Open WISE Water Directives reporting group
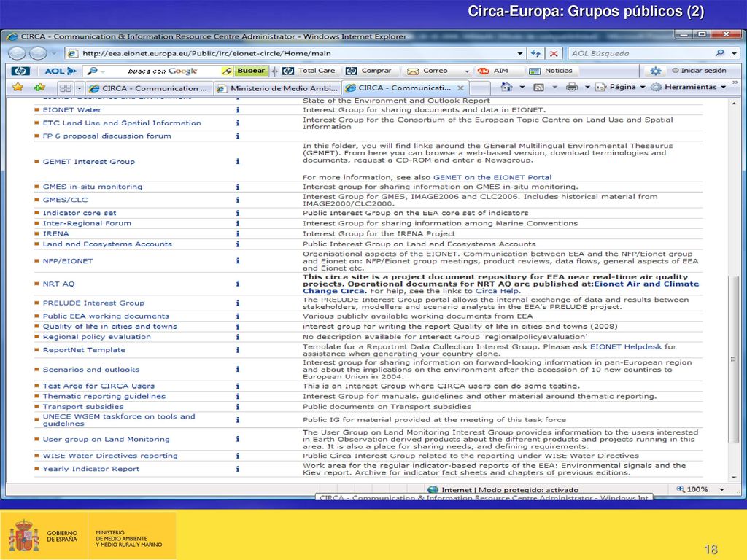This screenshot has height=560, width=747. pos(110,456)
